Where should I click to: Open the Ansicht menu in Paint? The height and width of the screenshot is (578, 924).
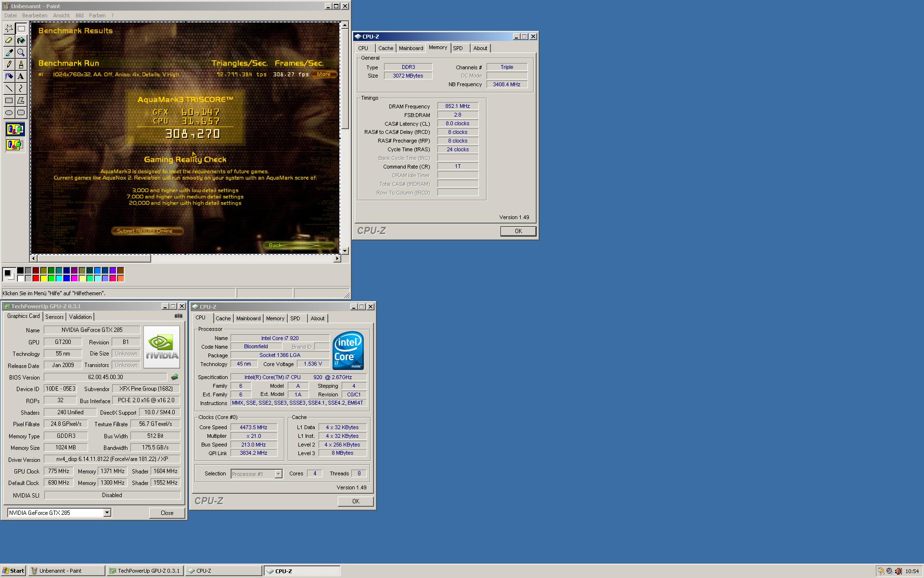[x=61, y=15]
